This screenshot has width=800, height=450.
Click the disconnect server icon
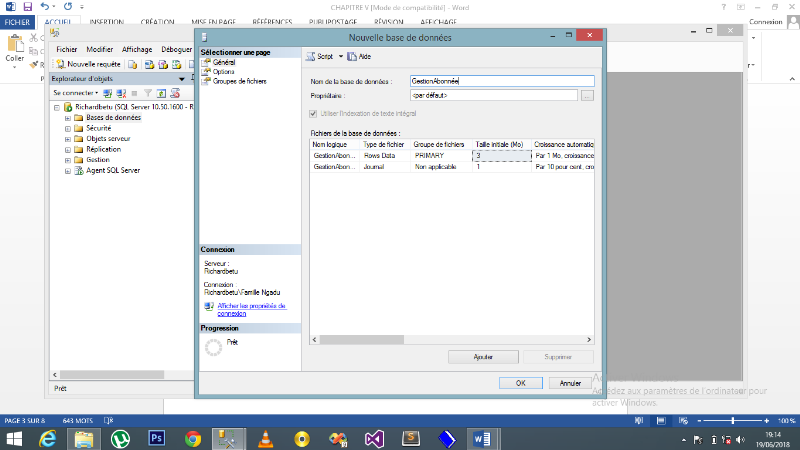121,93
